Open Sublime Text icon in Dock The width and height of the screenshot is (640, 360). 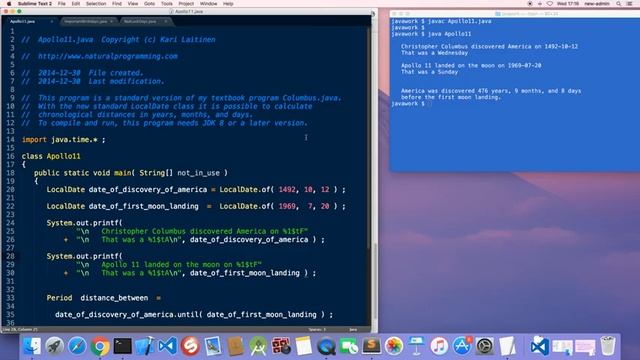[x=371, y=346]
